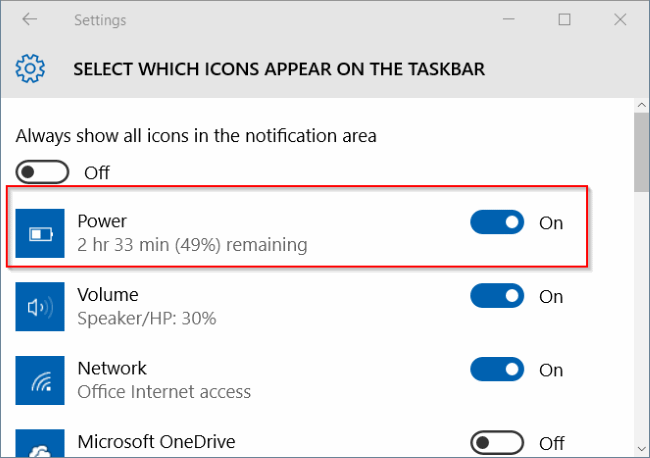This screenshot has height=458, width=650.
Task: Click the scrollbar down arrow
Action: coord(640,447)
